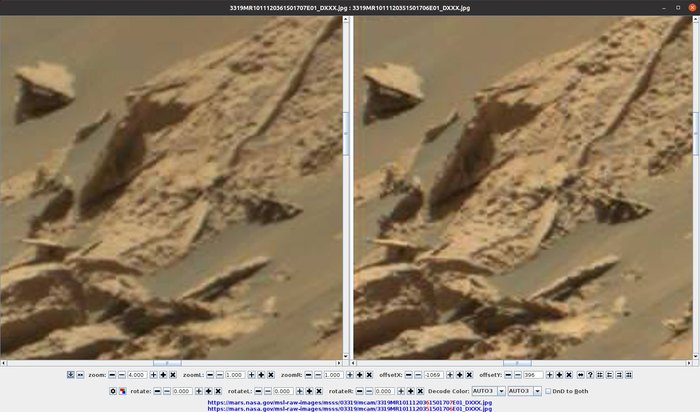Increase zoomL with the thin plus button

tap(251, 375)
